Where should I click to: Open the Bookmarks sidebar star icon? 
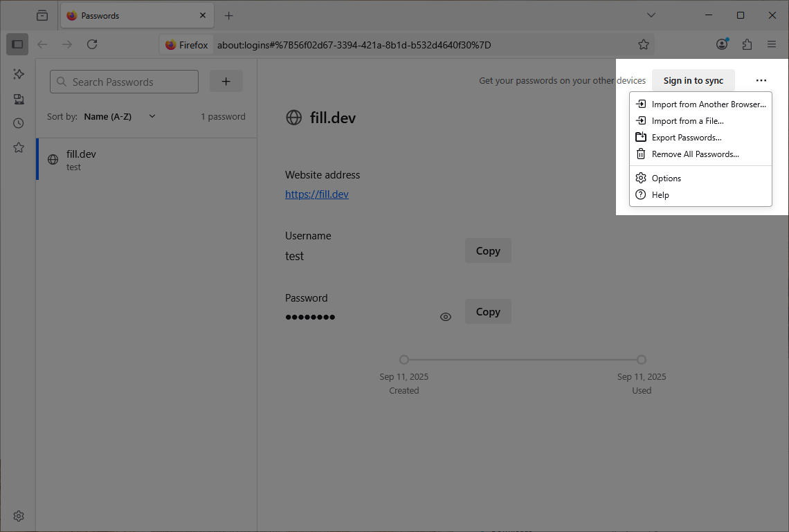(x=19, y=147)
